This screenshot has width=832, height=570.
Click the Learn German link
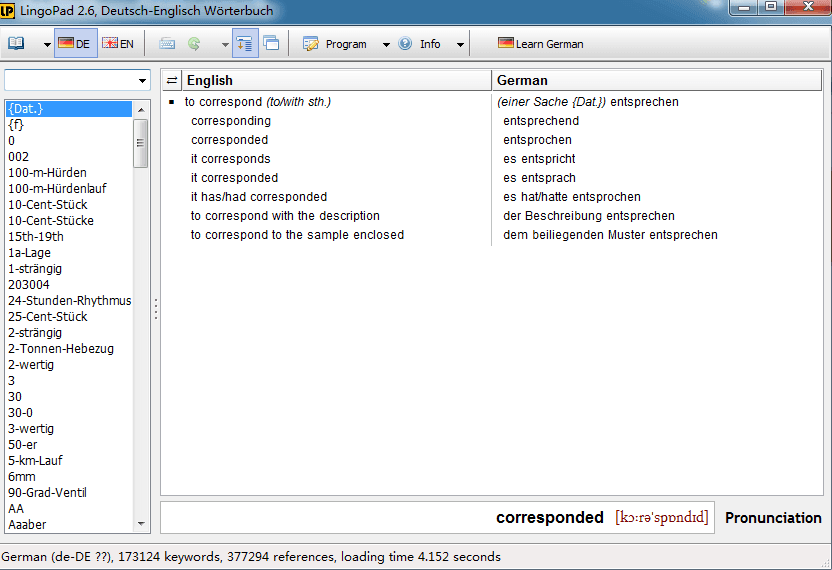pos(540,44)
